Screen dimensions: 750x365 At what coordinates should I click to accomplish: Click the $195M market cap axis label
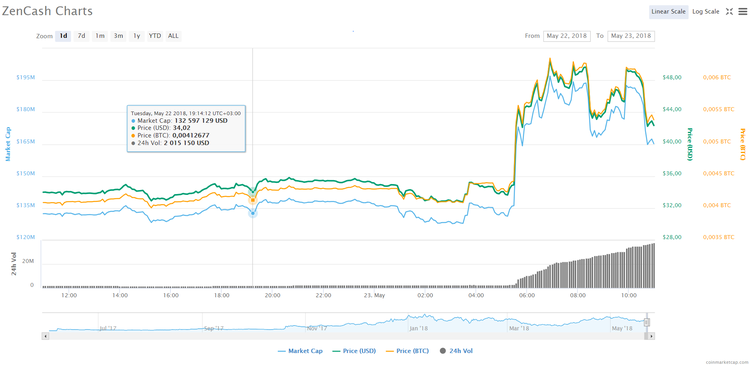pyautogui.click(x=25, y=77)
